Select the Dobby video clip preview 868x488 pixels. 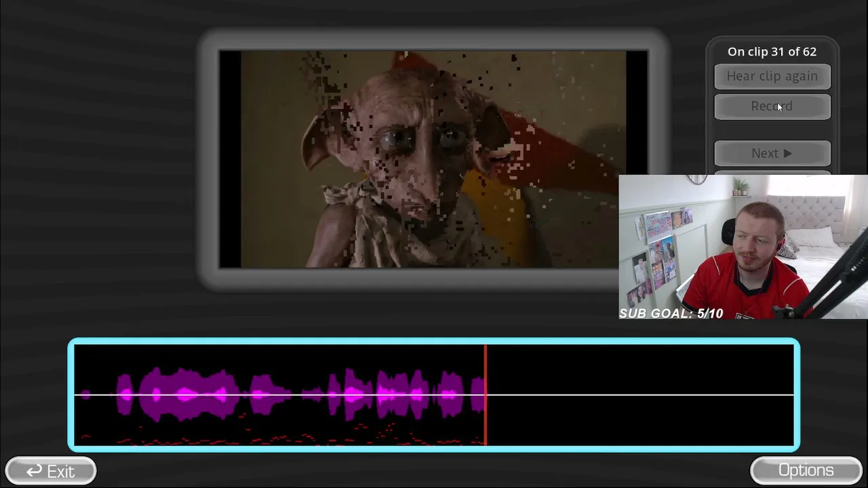(x=433, y=159)
